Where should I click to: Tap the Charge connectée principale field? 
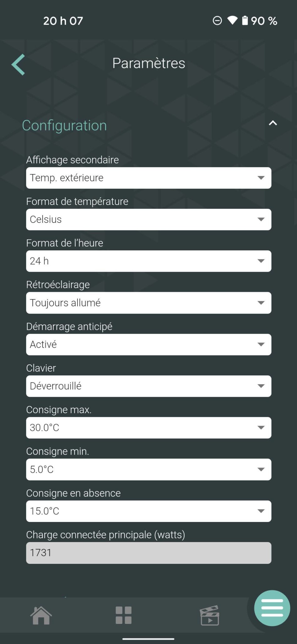148,553
